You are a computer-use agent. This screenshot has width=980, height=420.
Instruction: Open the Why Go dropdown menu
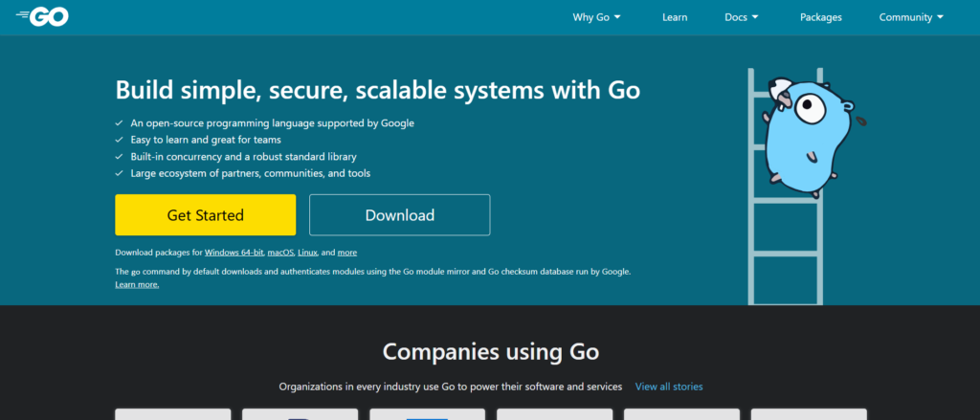pos(597,17)
